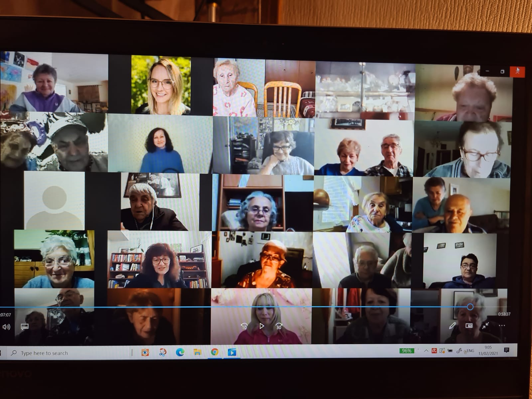Expand the hidden system tray icons
Viewport: 532px width, 399px height.
pyautogui.click(x=426, y=351)
